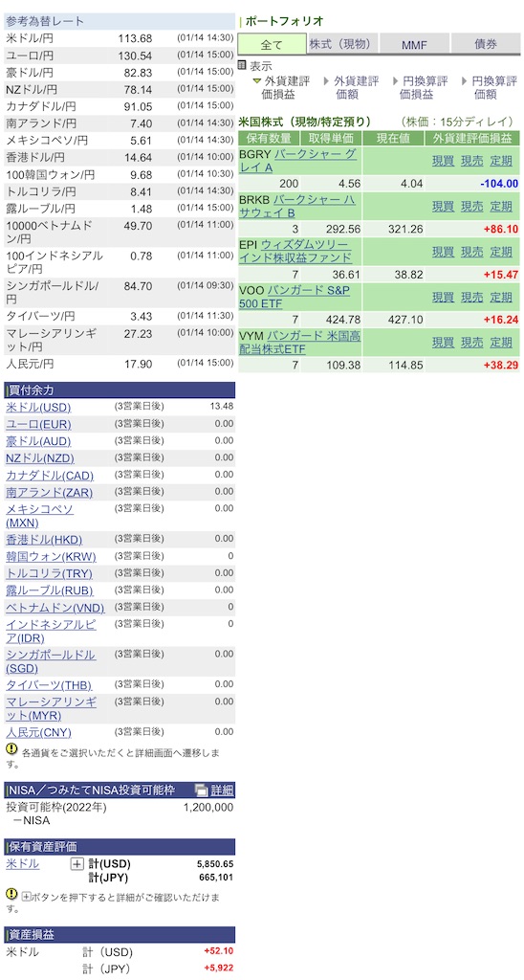The width and height of the screenshot is (524, 980).
Task: Click 定期 for BGRY
Action: click(x=501, y=161)
